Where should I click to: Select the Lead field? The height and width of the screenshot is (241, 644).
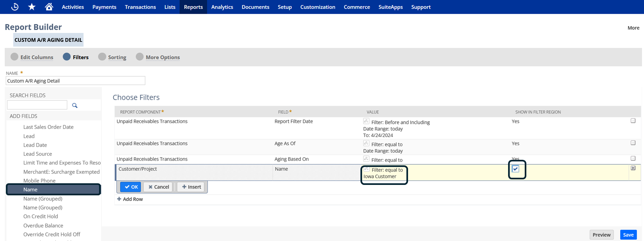(x=29, y=136)
